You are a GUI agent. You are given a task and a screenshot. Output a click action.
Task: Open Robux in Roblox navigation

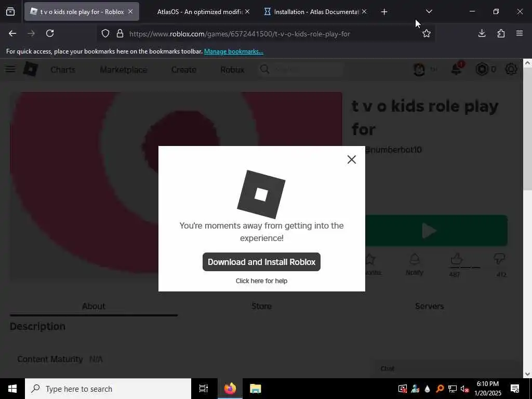click(x=232, y=70)
